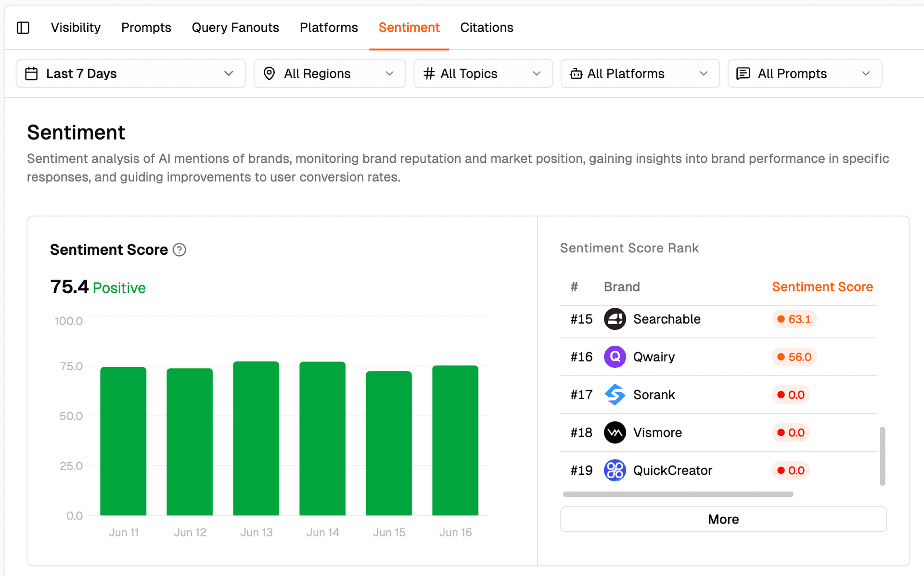924x576 pixels.
Task: Click the location pin icon
Action: [x=269, y=74]
